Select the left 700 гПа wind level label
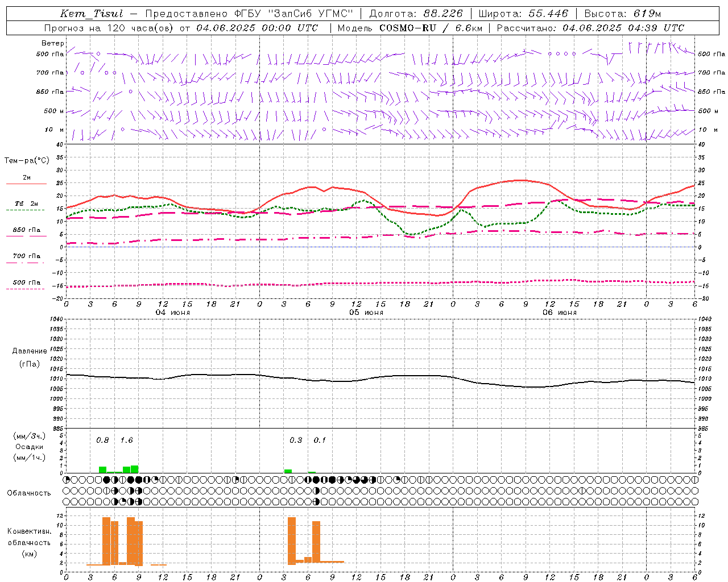The image size is (728, 582). 50,73
